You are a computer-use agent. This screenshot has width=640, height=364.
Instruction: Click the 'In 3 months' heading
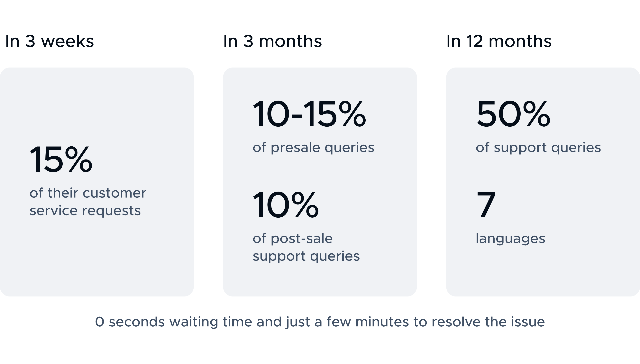[272, 41]
